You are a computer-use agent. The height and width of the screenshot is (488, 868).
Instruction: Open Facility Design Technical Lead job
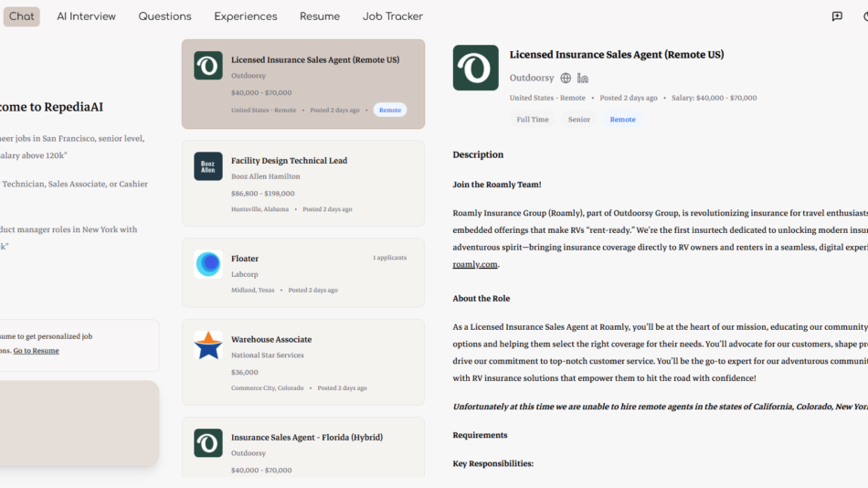[303, 184]
